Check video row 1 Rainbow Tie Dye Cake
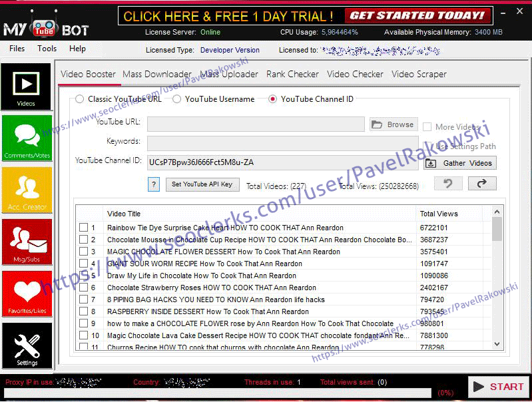This screenshot has height=402, width=532. click(x=83, y=228)
